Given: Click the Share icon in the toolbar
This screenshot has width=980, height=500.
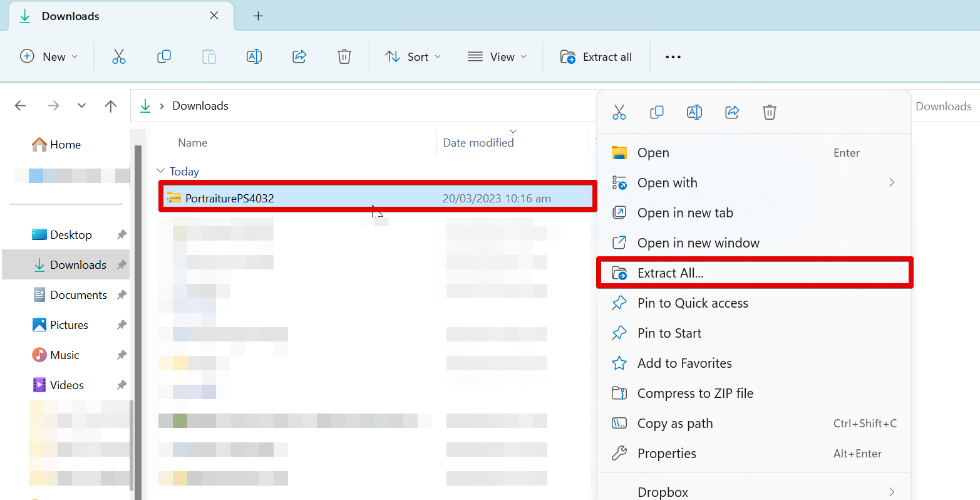Looking at the screenshot, I should [x=299, y=57].
